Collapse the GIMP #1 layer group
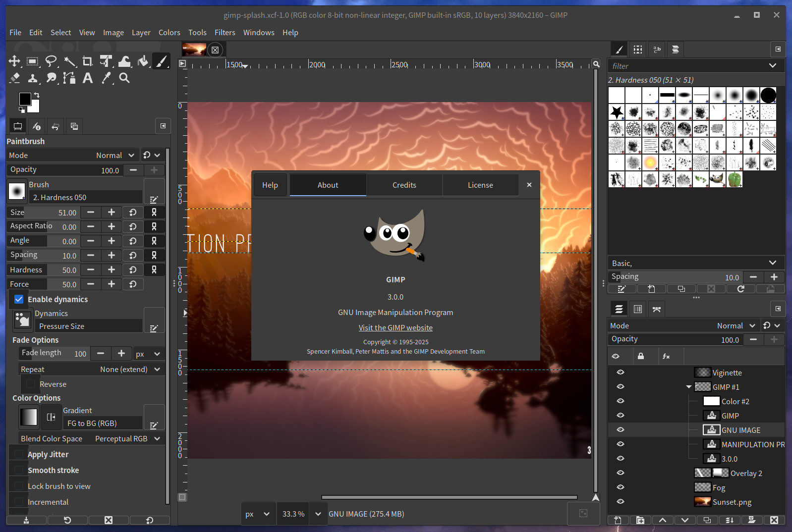Image resolution: width=792 pixels, height=532 pixels. 689,387
